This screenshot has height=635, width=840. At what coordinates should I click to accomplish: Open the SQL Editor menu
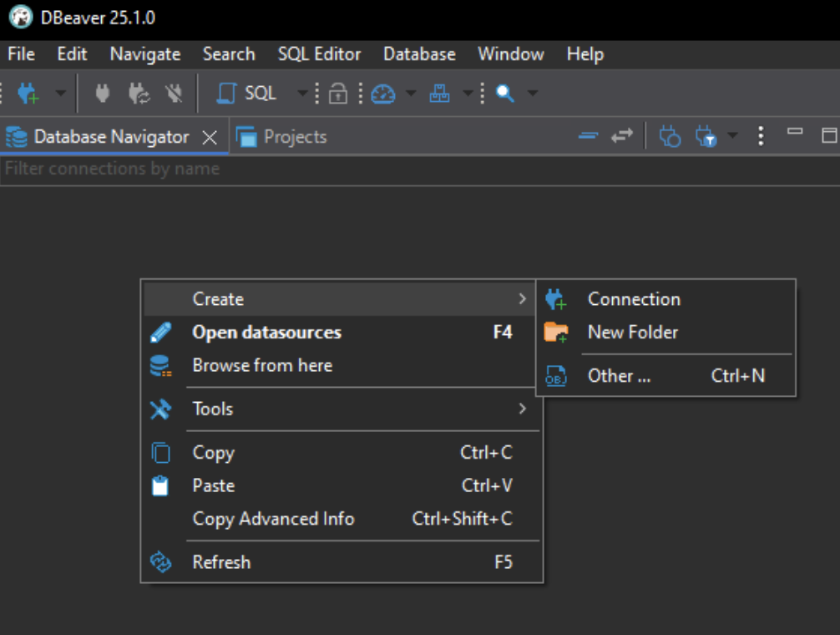pyautogui.click(x=319, y=54)
